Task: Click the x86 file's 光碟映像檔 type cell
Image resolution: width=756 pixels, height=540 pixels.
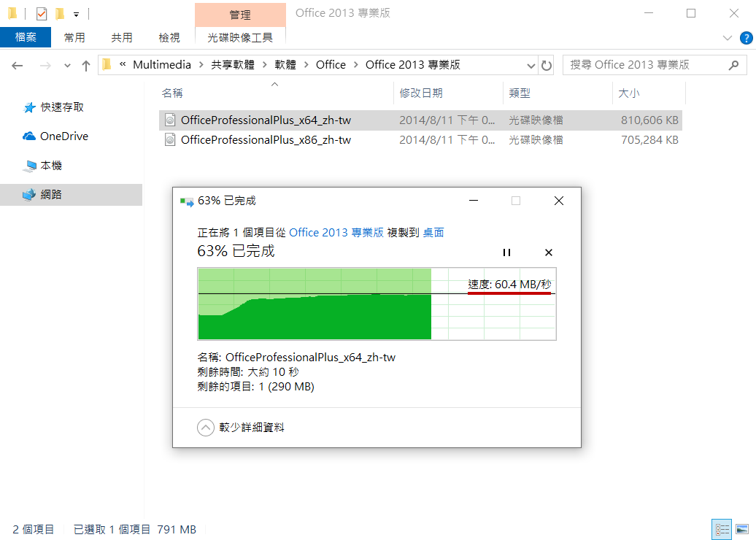Action: (536, 140)
